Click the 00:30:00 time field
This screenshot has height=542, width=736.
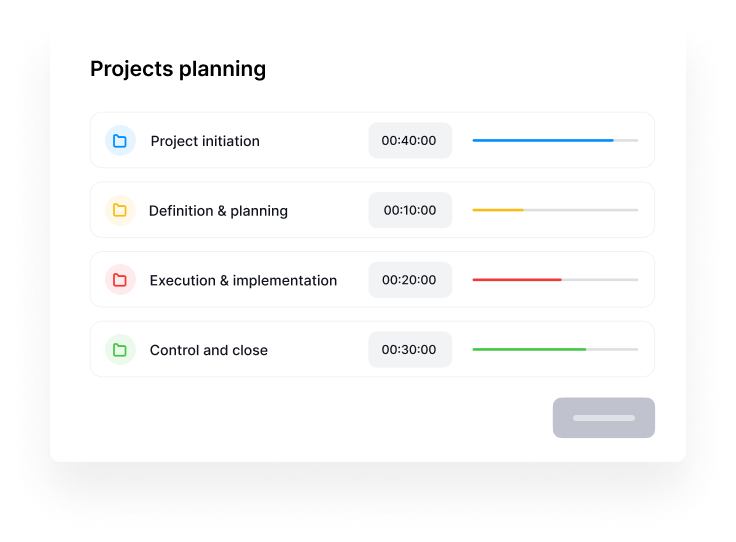(409, 350)
